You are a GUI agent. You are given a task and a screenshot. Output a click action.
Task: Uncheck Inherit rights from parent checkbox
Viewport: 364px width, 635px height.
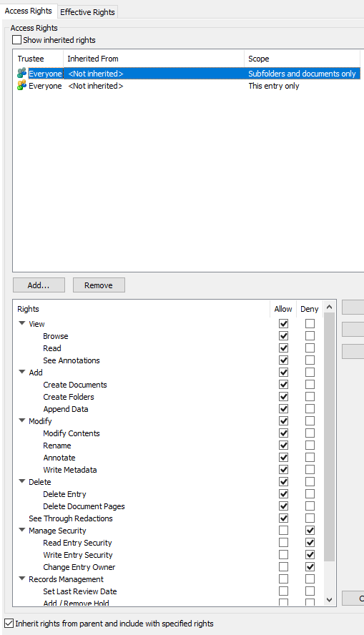point(9,624)
